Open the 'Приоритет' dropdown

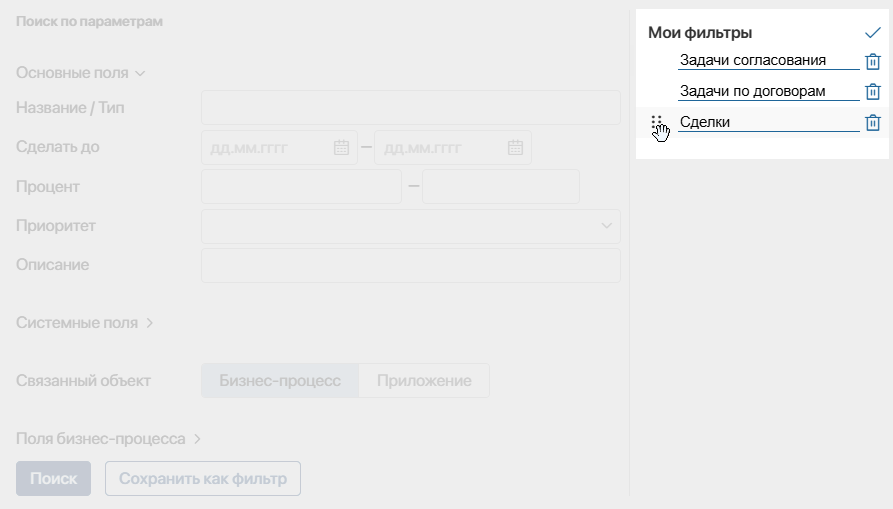coord(411,226)
